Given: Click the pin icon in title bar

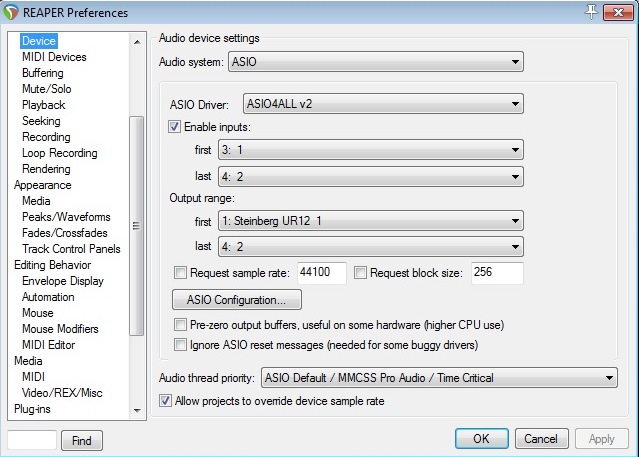Looking at the screenshot, I should (x=592, y=11).
